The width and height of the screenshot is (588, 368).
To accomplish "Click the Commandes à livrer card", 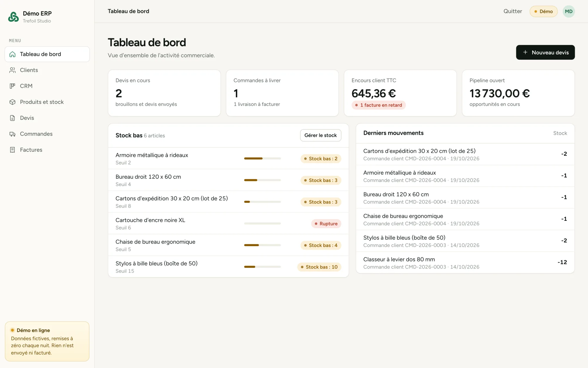I will pyautogui.click(x=282, y=93).
